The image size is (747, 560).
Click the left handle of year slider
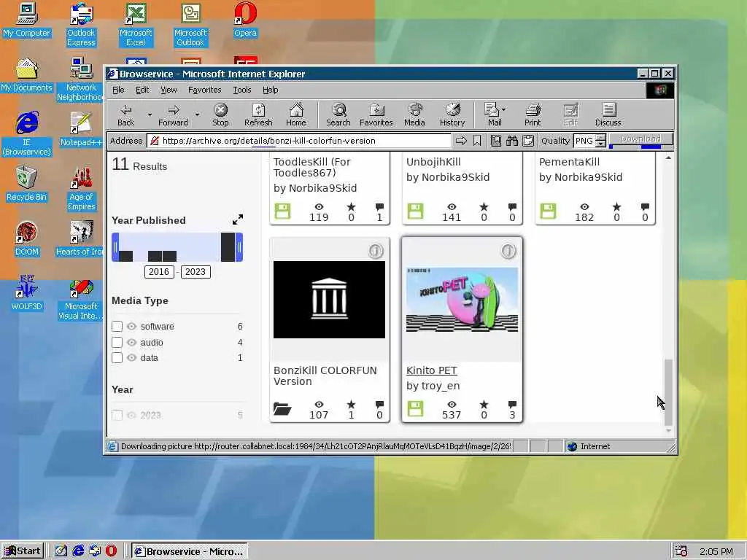pyautogui.click(x=115, y=247)
